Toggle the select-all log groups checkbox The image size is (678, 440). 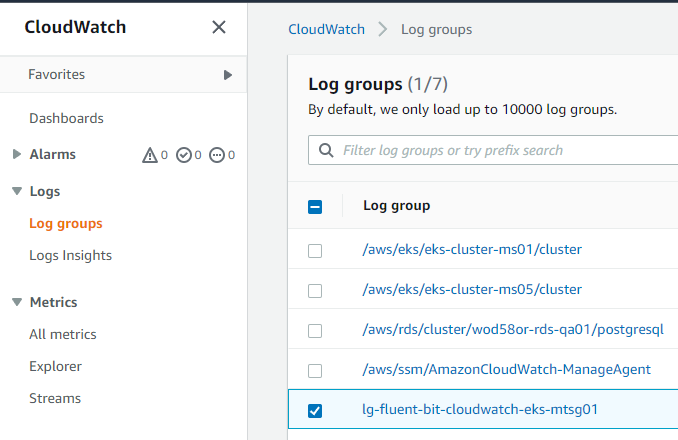(315, 207)
